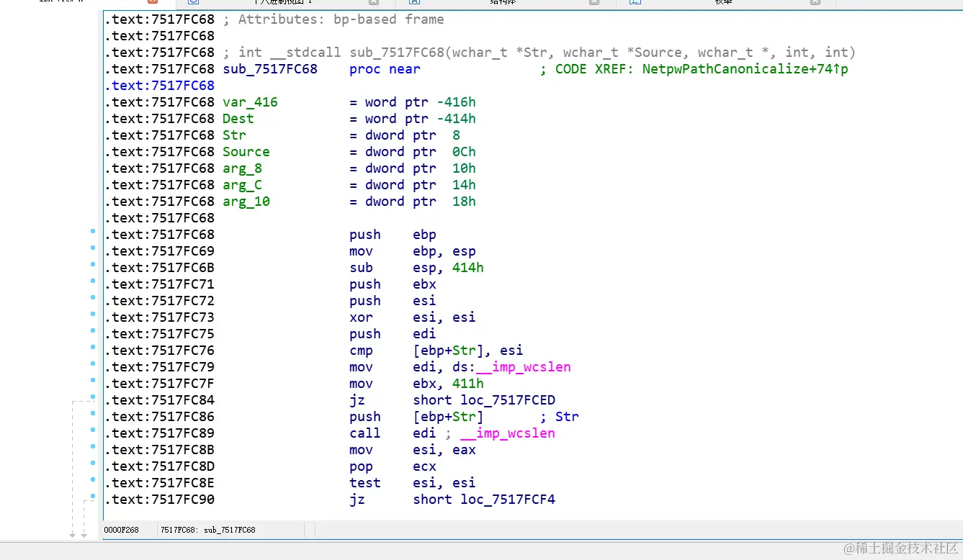
Task: Switch to the 十六进制视图-1 tab
Action: tap(281, 2)
